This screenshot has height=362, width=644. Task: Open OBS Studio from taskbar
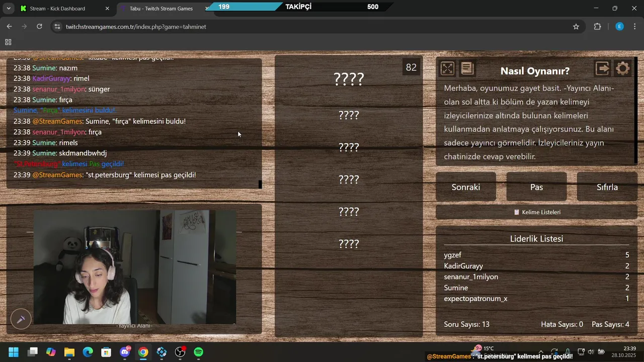point(180,352)
